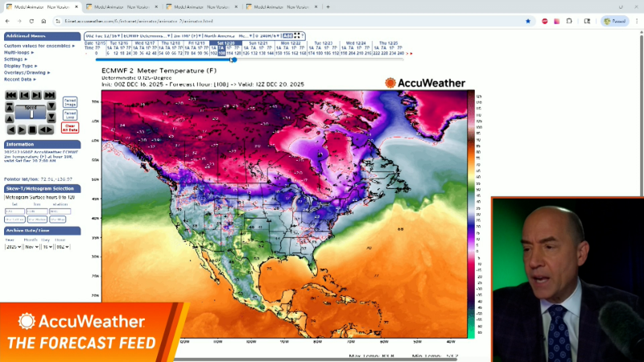The image size is (644, 362).
Task: Select forecast hour 240 in timeline
Action: [x=400, y=53]
